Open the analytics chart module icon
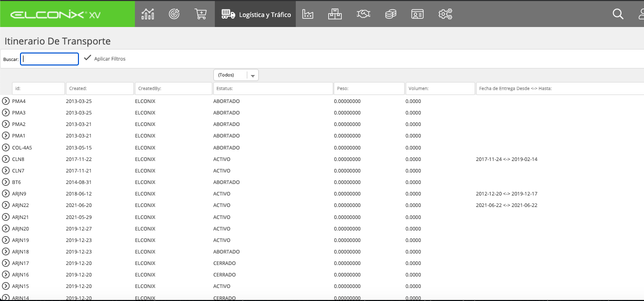This screenshot has height=301, width=644. click(148, 14)
